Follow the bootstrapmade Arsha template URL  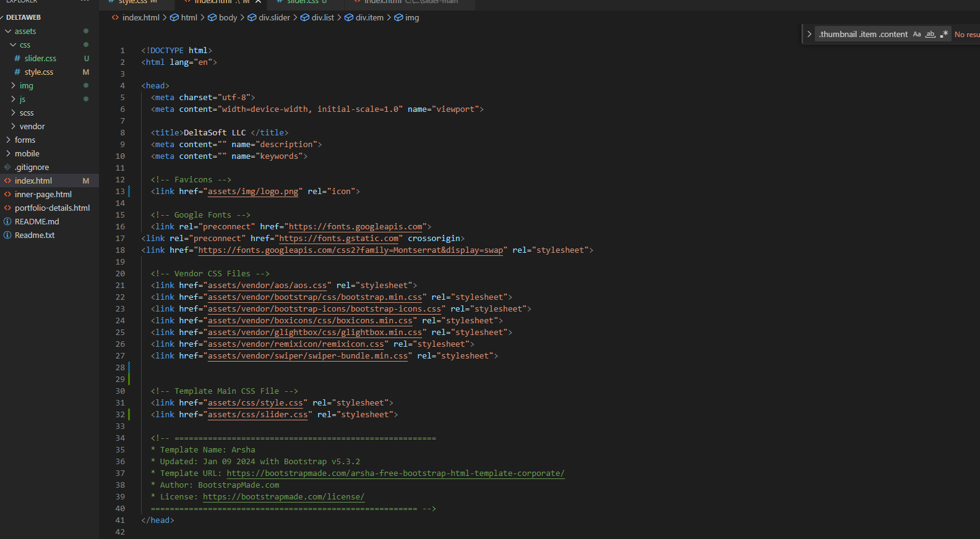pyautogui.click(x=395, y=473)
